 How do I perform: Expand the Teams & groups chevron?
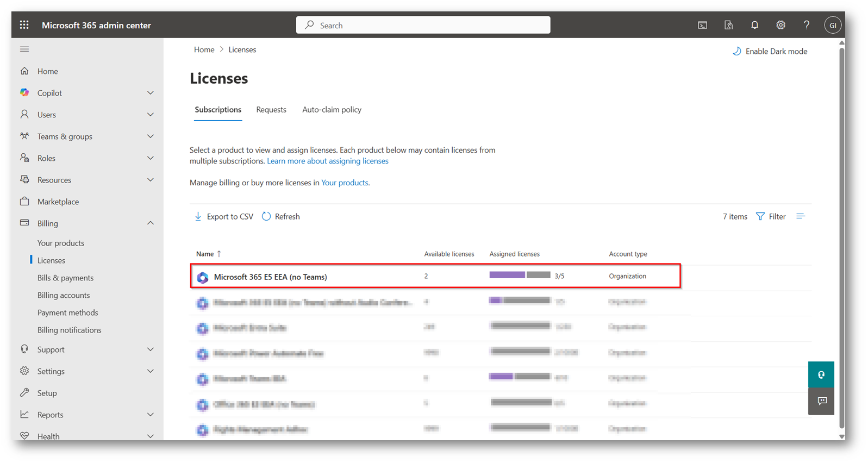151,136
